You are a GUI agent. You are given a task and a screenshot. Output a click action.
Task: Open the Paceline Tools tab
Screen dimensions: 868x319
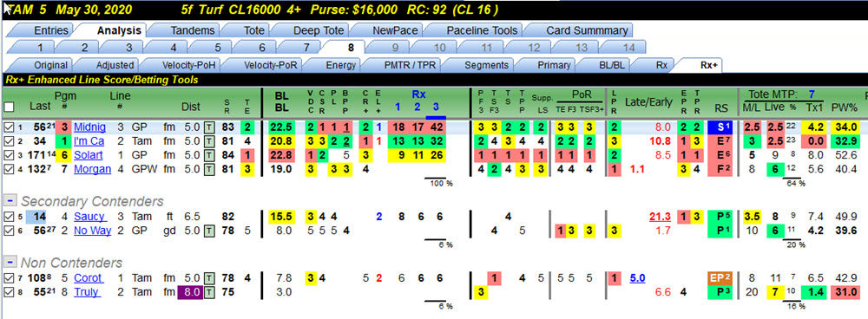click(482, 30)
